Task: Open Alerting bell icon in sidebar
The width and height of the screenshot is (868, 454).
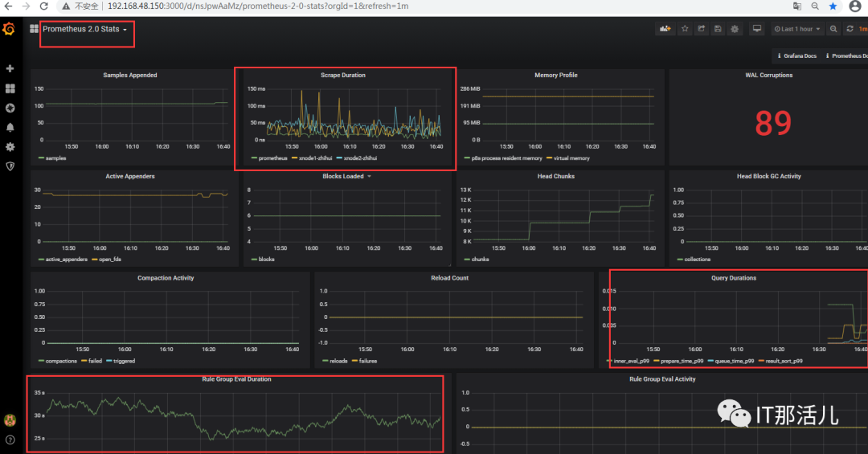Action: 10,127
